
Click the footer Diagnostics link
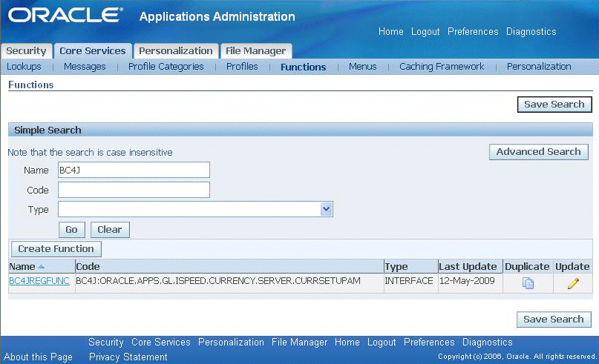coord(488,343)
